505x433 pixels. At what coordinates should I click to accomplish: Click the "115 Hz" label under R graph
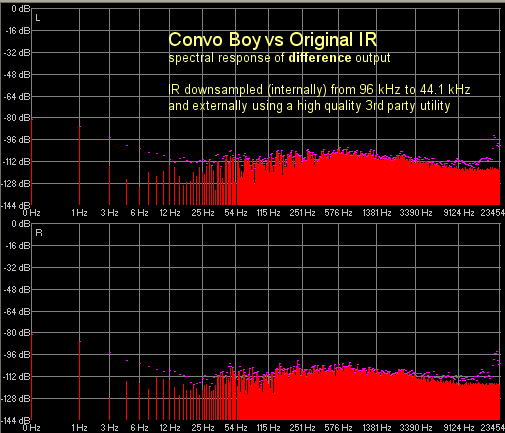pos(268,428)
